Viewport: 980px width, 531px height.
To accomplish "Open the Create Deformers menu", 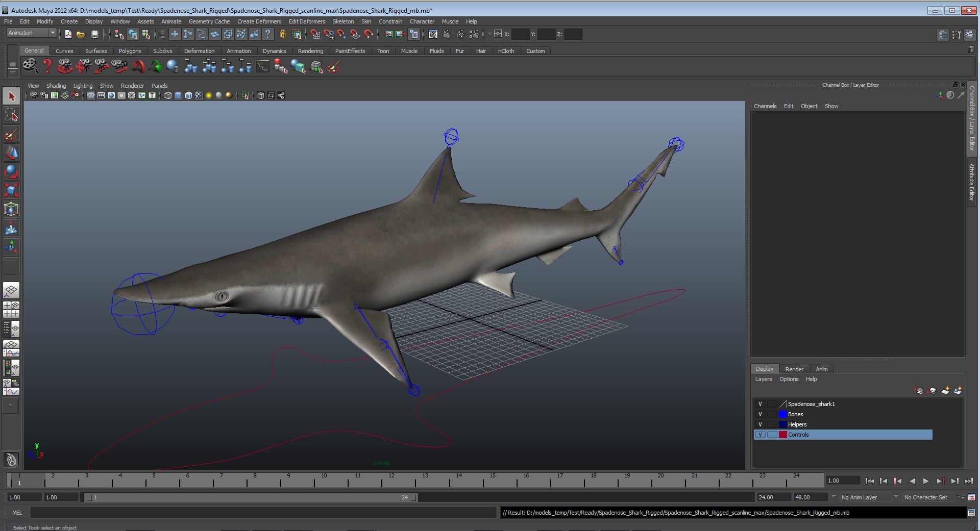I will pyautogui.click(x=259, y=21).
